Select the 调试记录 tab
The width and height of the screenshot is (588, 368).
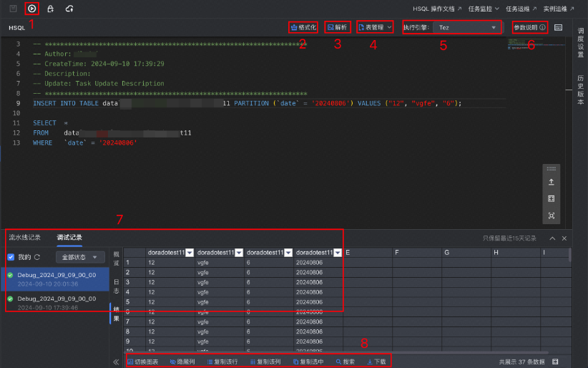[x=69, y=237]
